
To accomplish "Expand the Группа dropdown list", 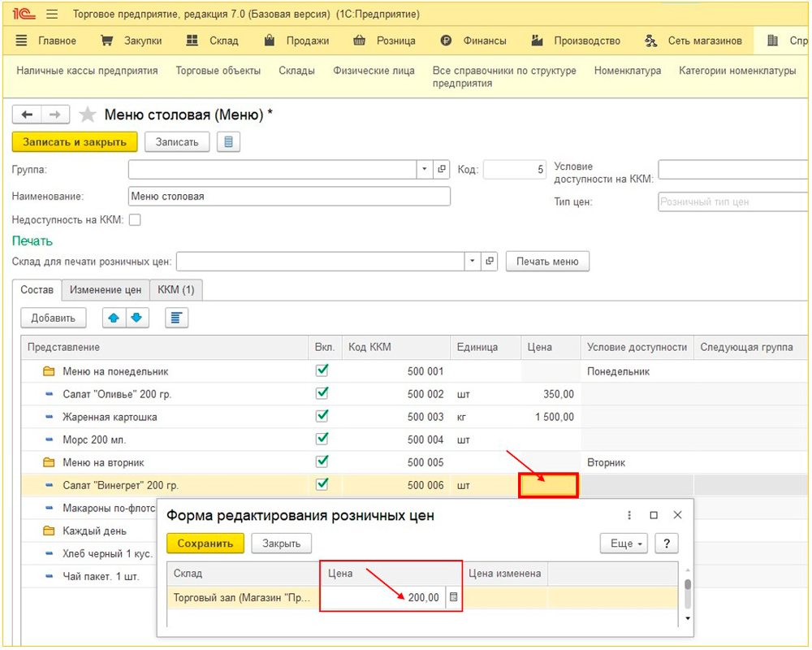I will coord(425,169).
